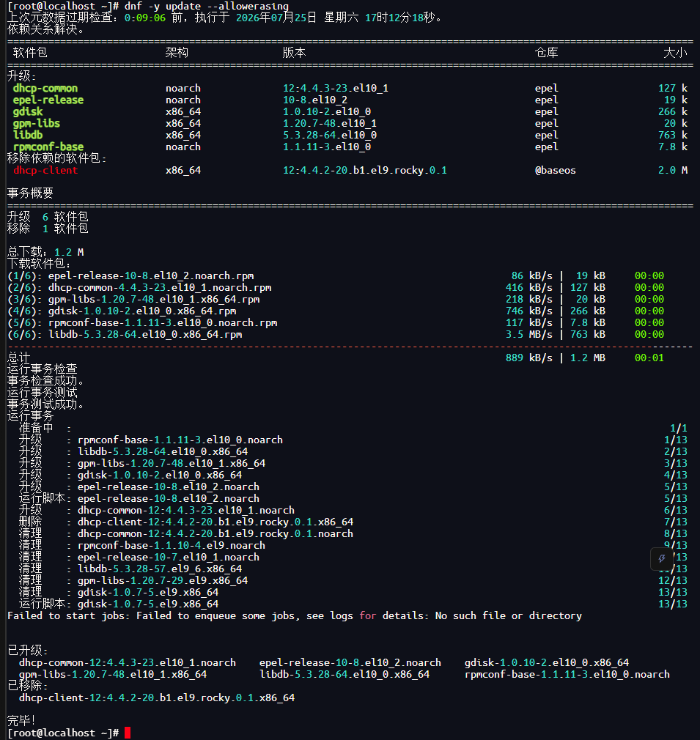This screenshot has width=700, height=740.
Task: Click the command text 'dnf -y update --allowerasing'
Action: tap(207, 6)
